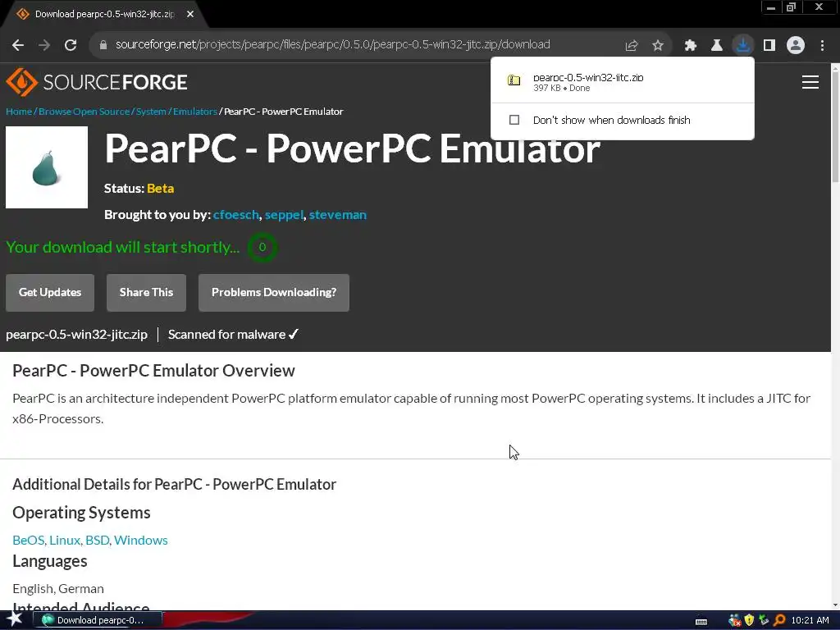Select the Download pearpc-0.5-win32-jitc.zip tab
The image size is (840, 630).
(x=104, y=14)
